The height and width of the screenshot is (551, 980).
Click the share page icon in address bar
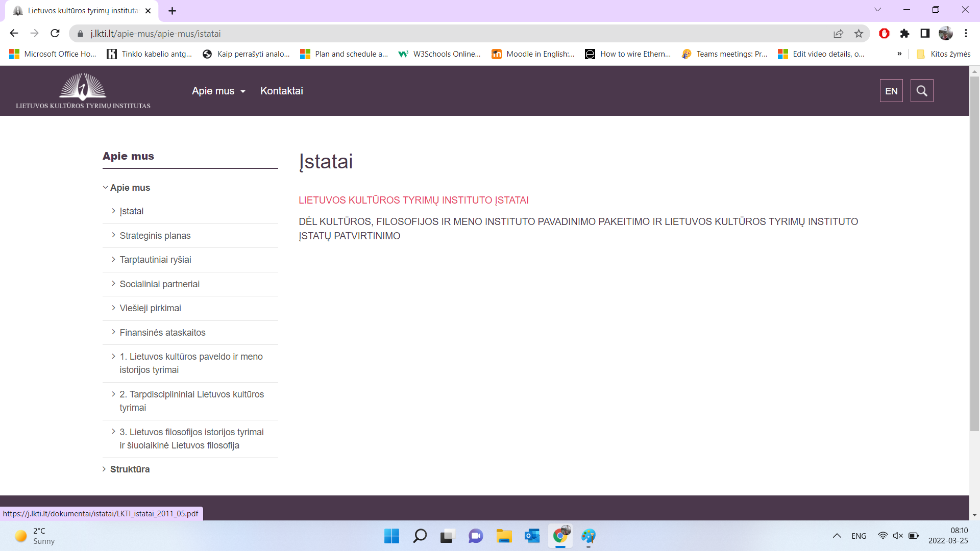click(x=838, y=34)
